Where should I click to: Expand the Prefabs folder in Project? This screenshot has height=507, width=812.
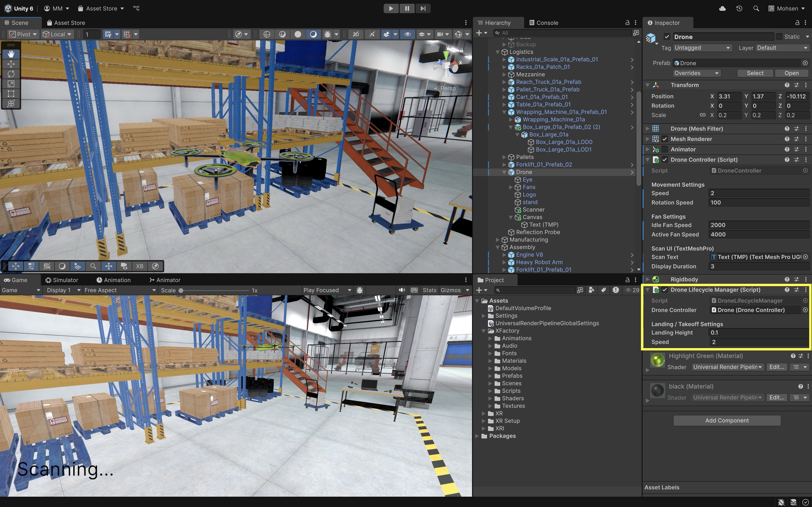pos(490,376)
